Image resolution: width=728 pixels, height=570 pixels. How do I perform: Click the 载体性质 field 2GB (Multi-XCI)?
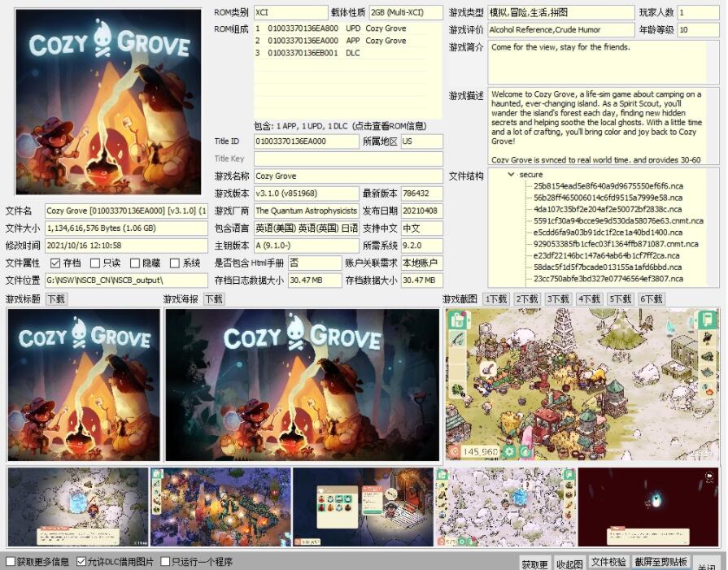point(406,12)
